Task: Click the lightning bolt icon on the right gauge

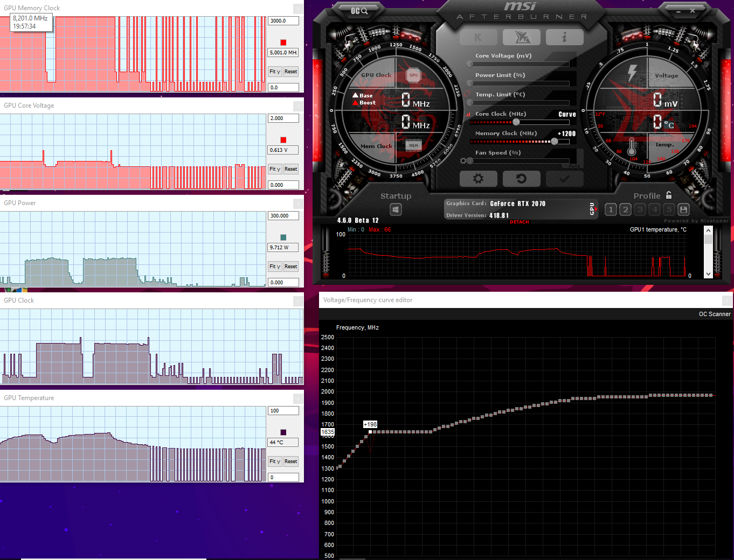Action: (632, 73)
